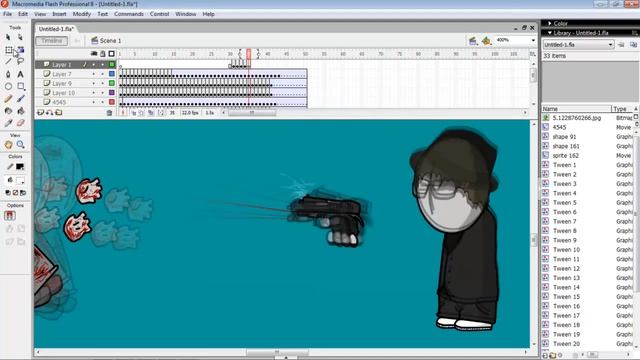
Task: Click the Name column header in Library
Action: [576, 109]
